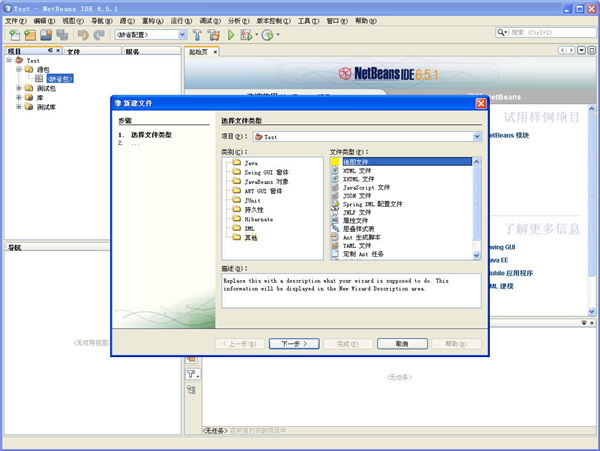Viewport: 600px width, 451px height.
Task: Open the 编辑(E) menu
Action: click(x=44, y=21)
